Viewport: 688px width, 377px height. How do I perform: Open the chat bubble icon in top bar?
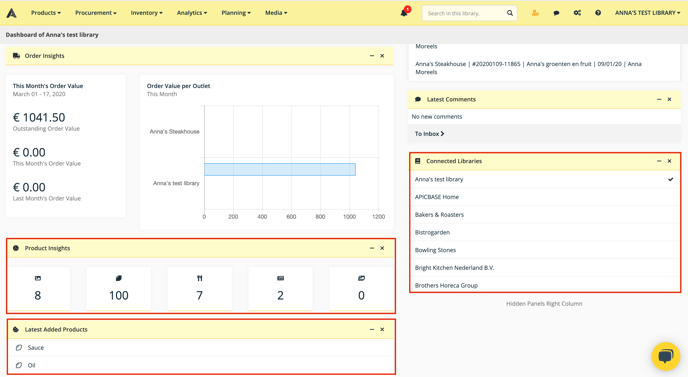(556, 13)
